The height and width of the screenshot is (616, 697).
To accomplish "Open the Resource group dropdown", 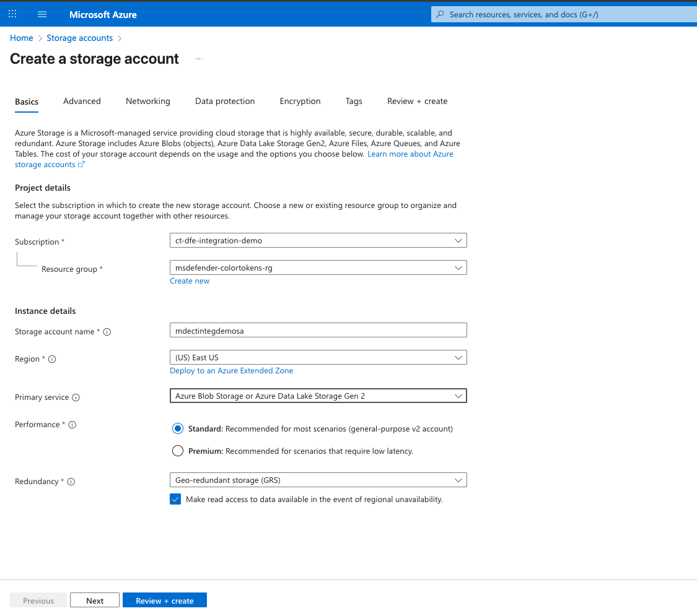I will pyautogui.click(x=318, y=267).
